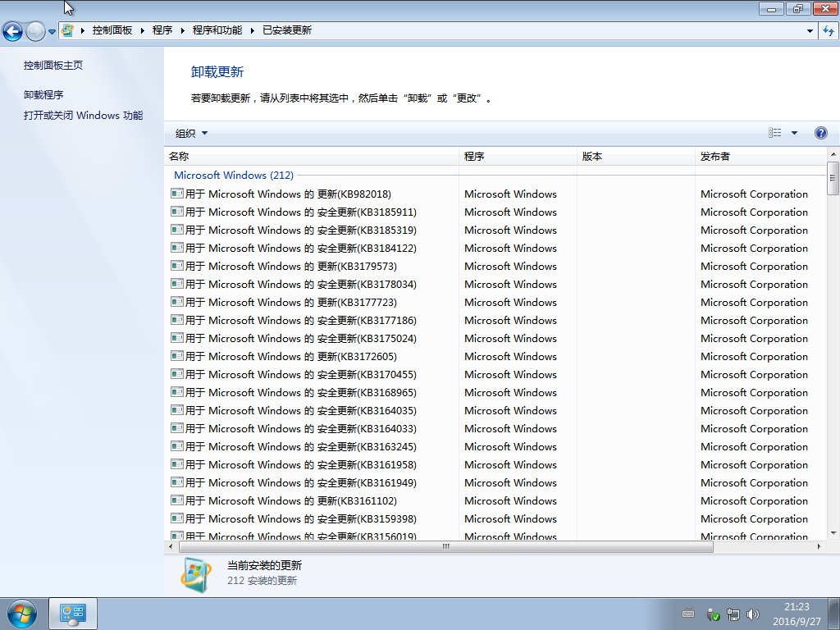The width and height of the screenshot is (840, 630).
Task: Select 程序和功能 in the breadcrumb
Action: point(217,30)
